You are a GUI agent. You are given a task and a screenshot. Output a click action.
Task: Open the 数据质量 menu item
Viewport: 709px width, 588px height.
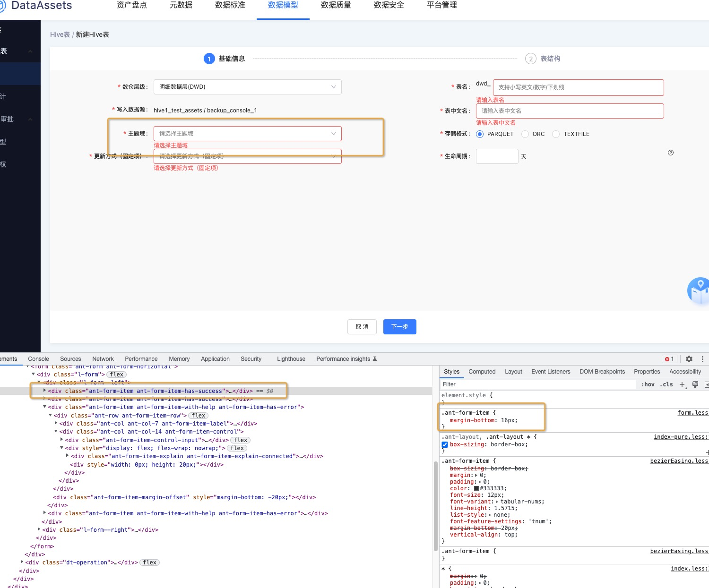pyautogui.click(x=336, y=5)
